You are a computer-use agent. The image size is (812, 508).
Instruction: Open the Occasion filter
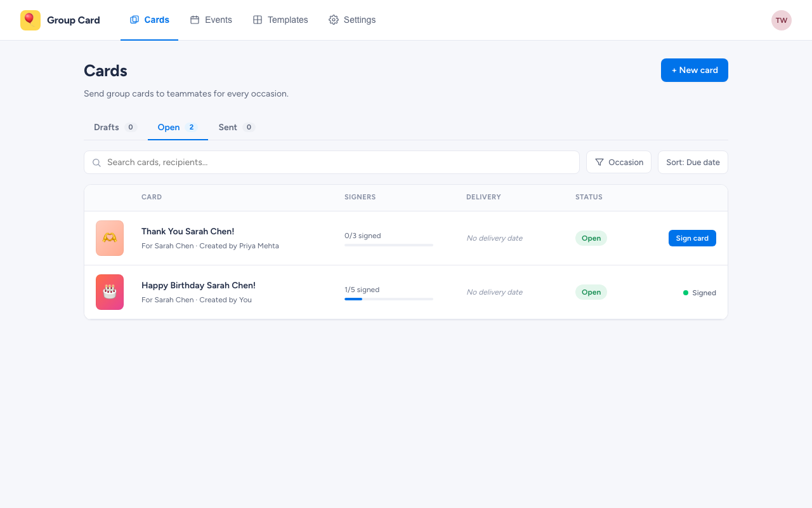[x=619, y=162]
